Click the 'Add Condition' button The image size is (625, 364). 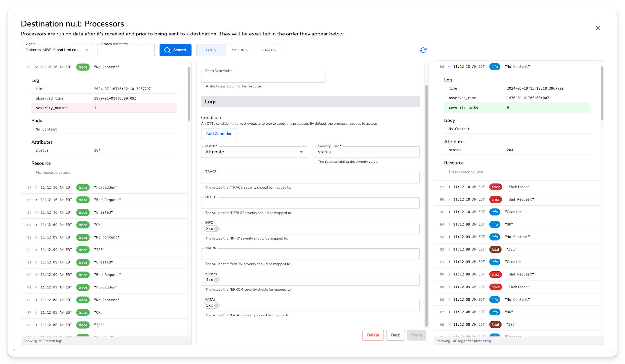click(219, 133)
